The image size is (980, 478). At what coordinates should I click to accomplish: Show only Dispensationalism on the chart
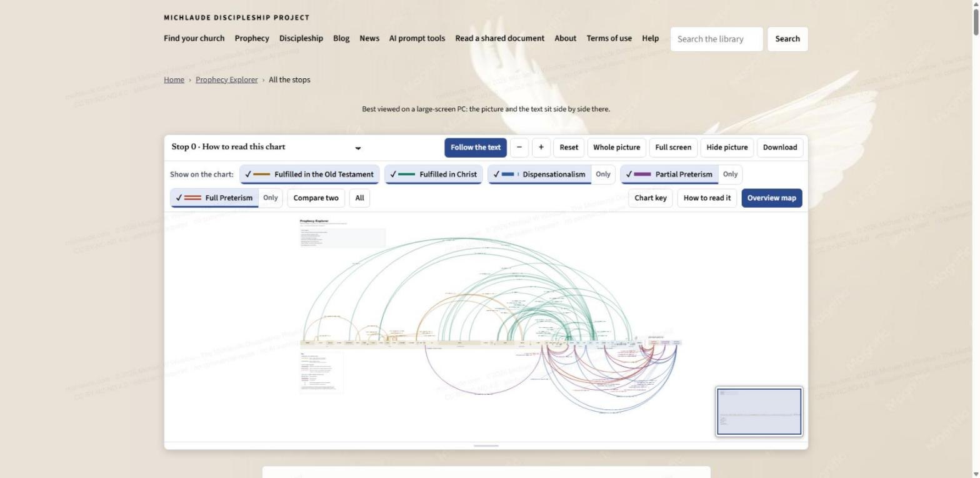(602, 175)
